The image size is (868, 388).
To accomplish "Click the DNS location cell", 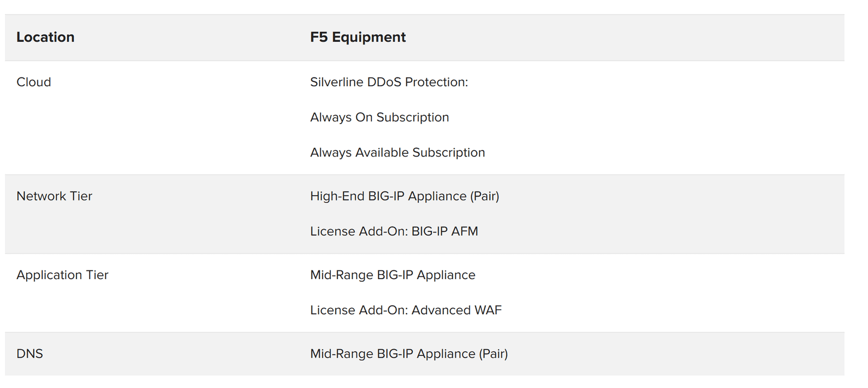I will (x=30, y=354).
